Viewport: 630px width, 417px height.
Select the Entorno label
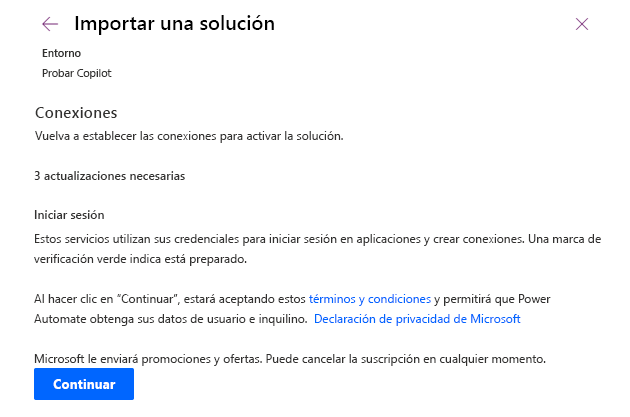pos(61,53)
